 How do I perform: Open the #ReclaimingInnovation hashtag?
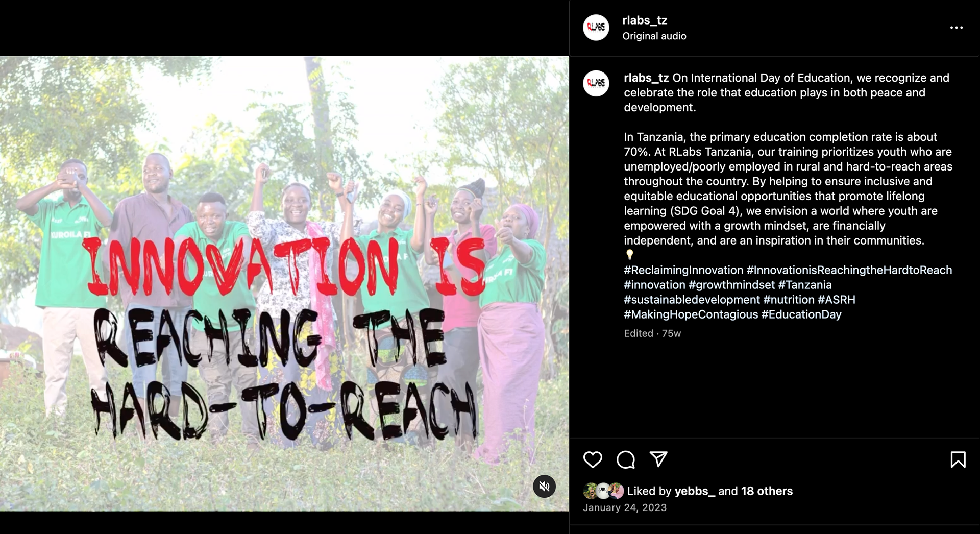pos(683,270)
